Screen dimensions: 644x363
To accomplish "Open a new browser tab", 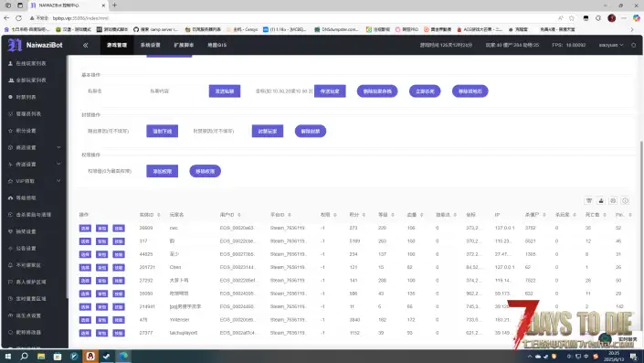I will tap(114, 5).
